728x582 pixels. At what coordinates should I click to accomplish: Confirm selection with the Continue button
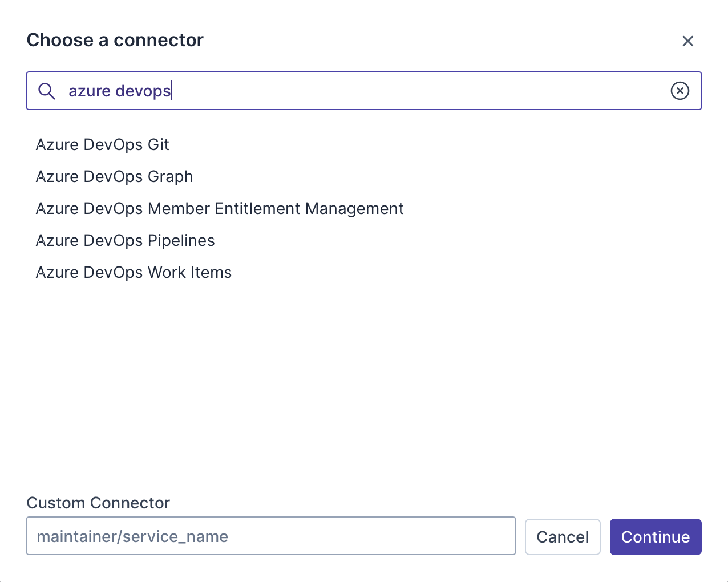[655, 537]
